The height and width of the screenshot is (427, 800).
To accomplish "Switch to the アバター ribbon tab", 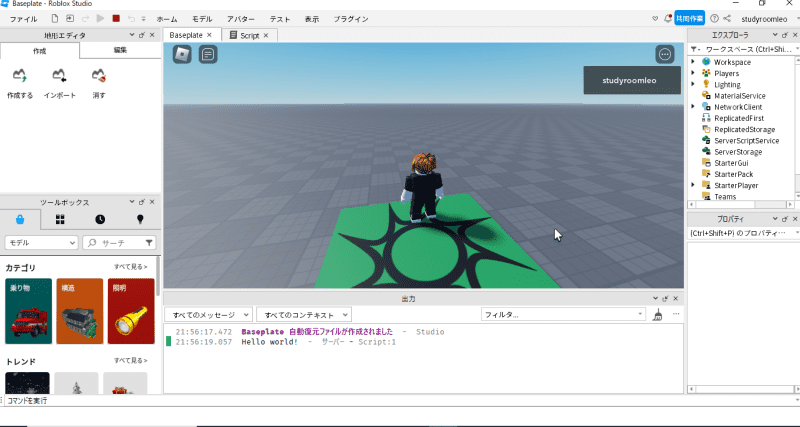I will coord(241,19).
